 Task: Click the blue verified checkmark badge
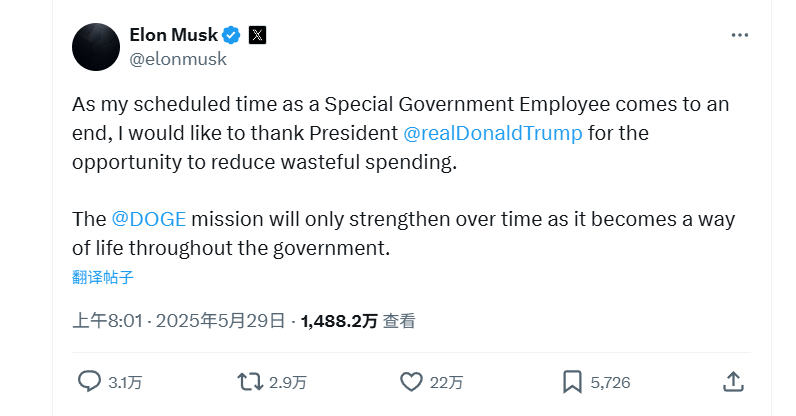coord(231,35)
